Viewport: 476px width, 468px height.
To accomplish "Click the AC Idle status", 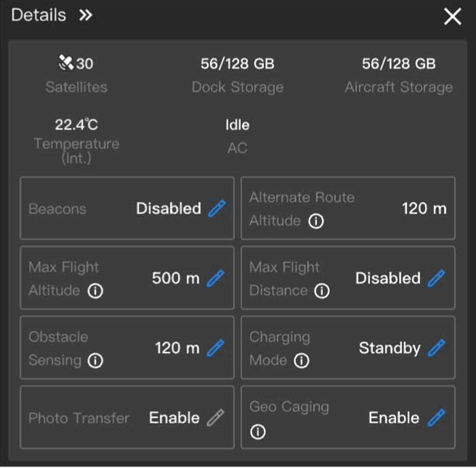I will pos(237,125).
